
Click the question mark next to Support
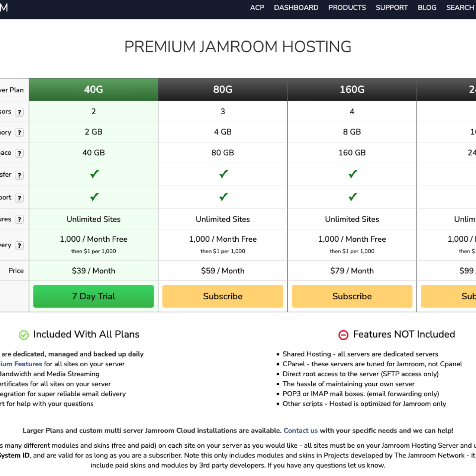(x=19, y=198)
